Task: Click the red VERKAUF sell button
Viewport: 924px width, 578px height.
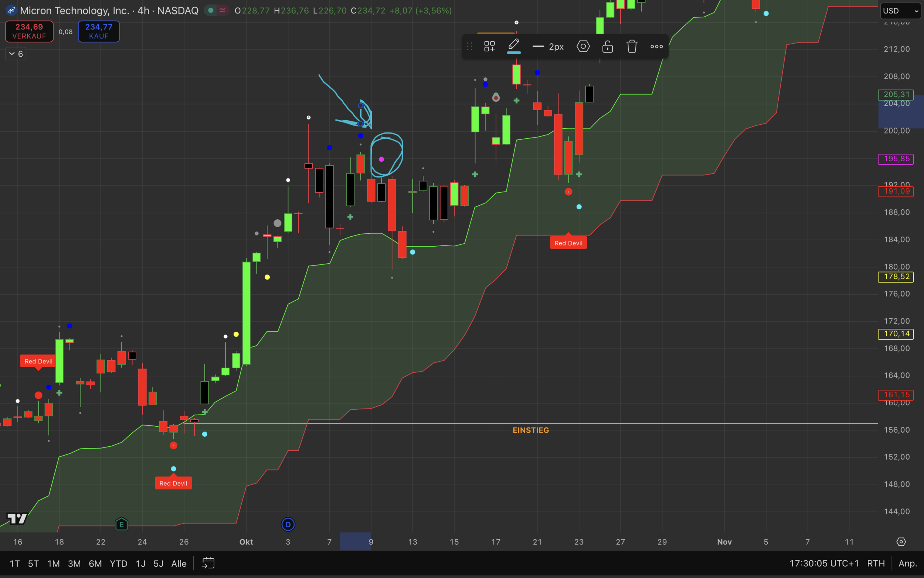Action: (30, 31)
